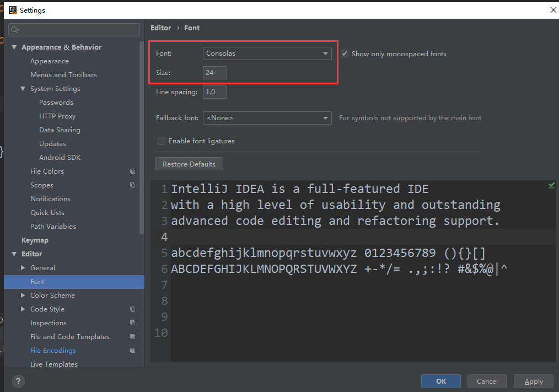Open Live Templates settings

(x=54, y=364)
